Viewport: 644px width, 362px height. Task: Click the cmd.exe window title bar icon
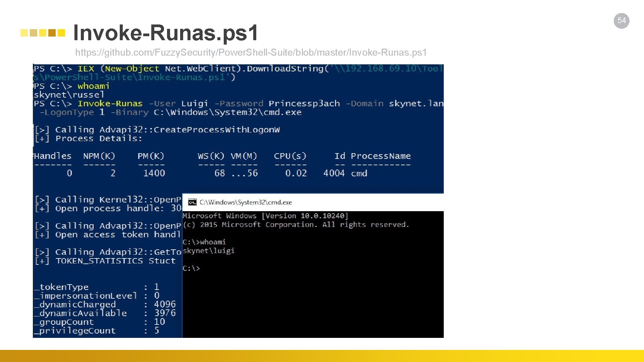192,202
